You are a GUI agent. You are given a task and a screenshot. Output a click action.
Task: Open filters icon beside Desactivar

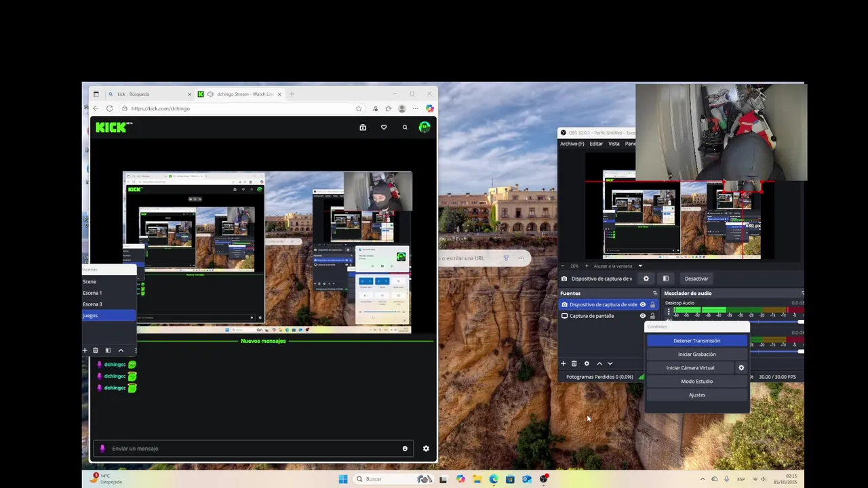(x=666, y=279)
